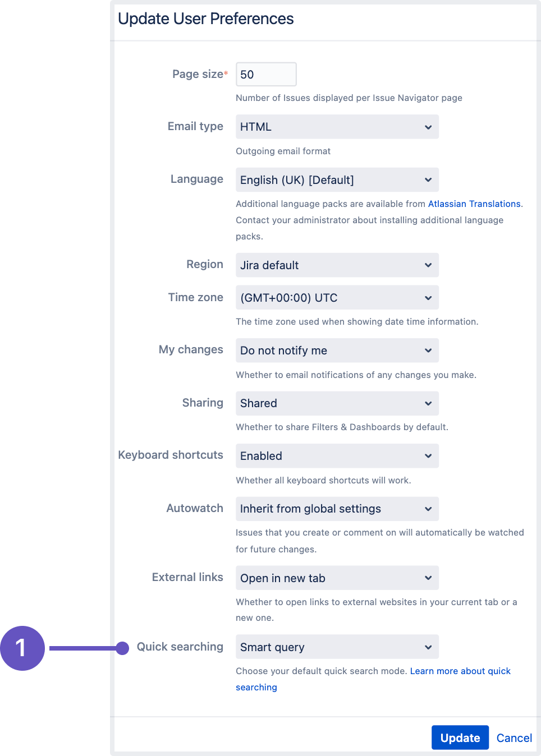Viewport: 541px width, 756px height.
Task: Open the Keyboard shortcuts dropdown
Action: pos(337,455)
